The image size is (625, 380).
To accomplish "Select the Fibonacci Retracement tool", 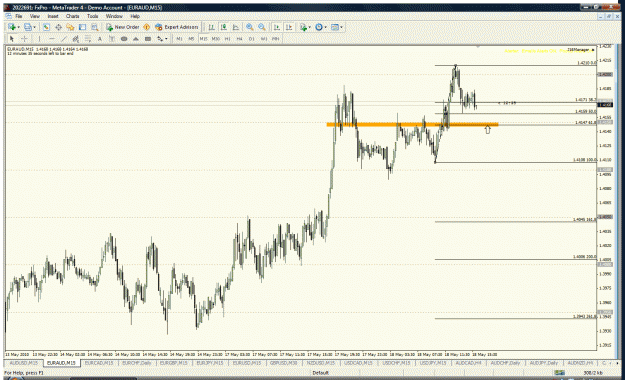I will [x=88, y=39].
